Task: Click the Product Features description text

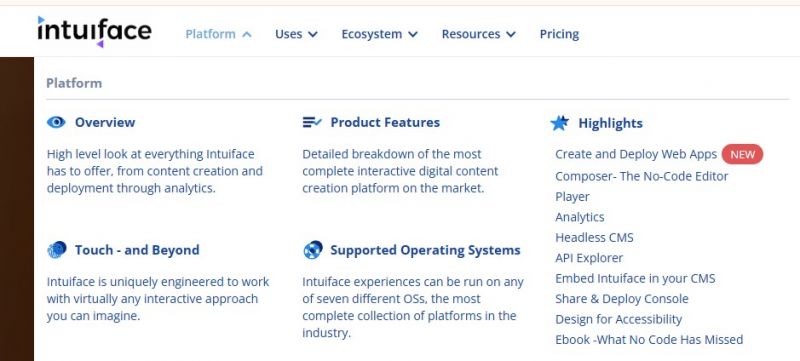Action: 401,171
